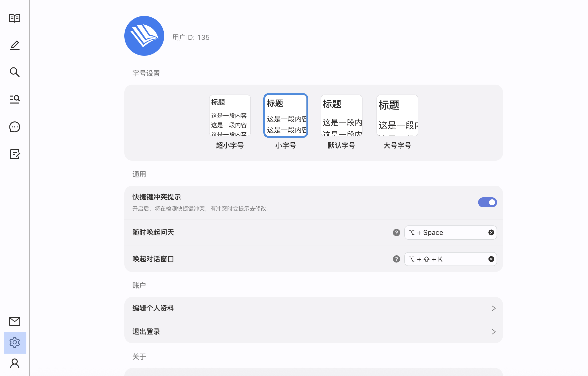The image size is (588, 376).
Task: Open 编辑个人资料 via its chevron arrow
Action: (494, 308)
